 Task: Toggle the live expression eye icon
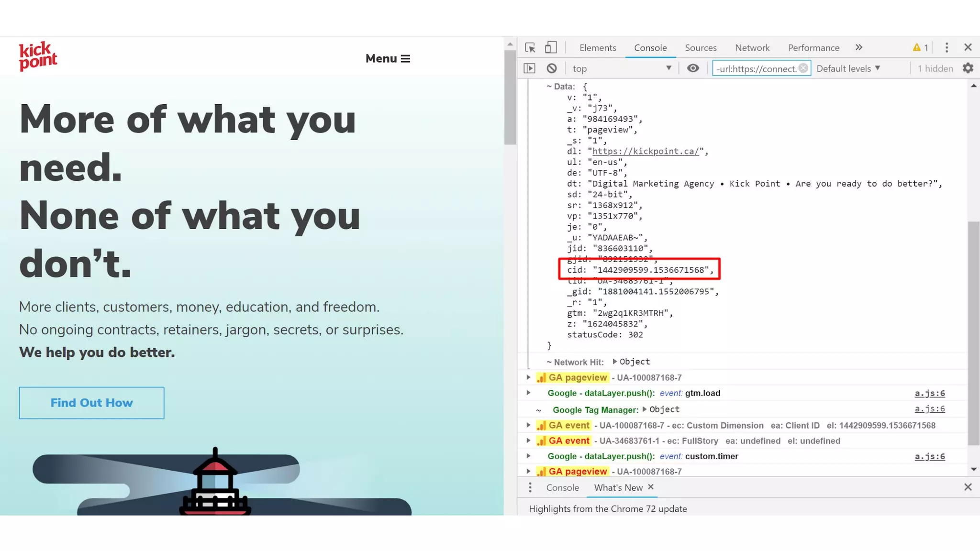(693, 68)
